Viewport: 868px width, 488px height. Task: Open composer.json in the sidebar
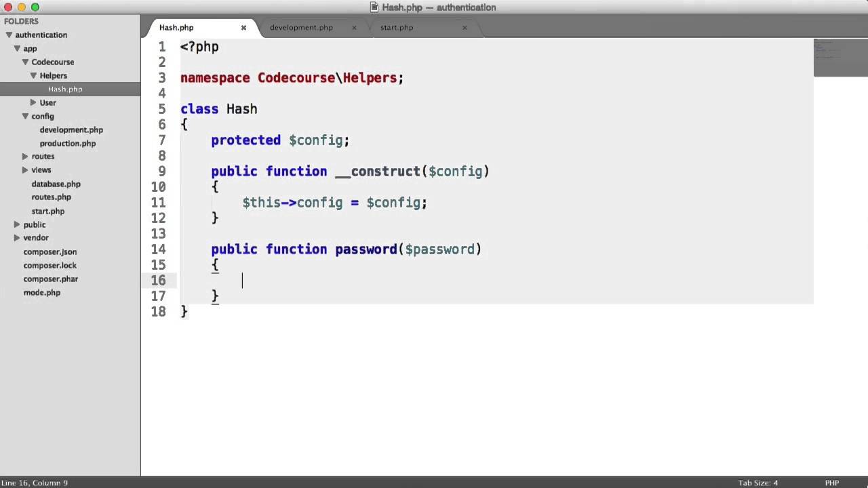click(50, 251)
